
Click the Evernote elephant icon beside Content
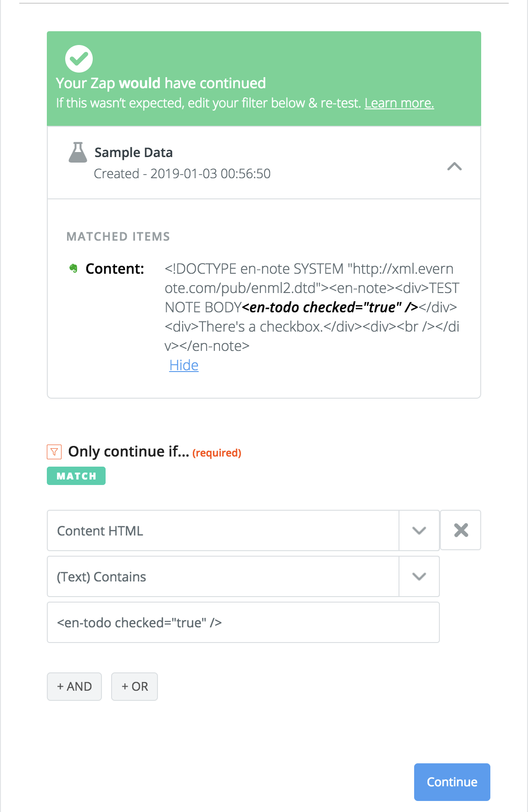(x=73, y=268)
